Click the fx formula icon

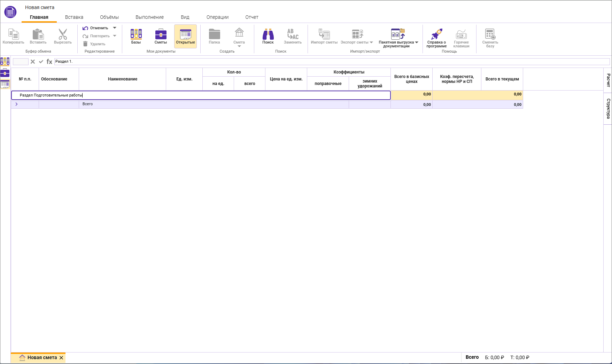(49, 62)
